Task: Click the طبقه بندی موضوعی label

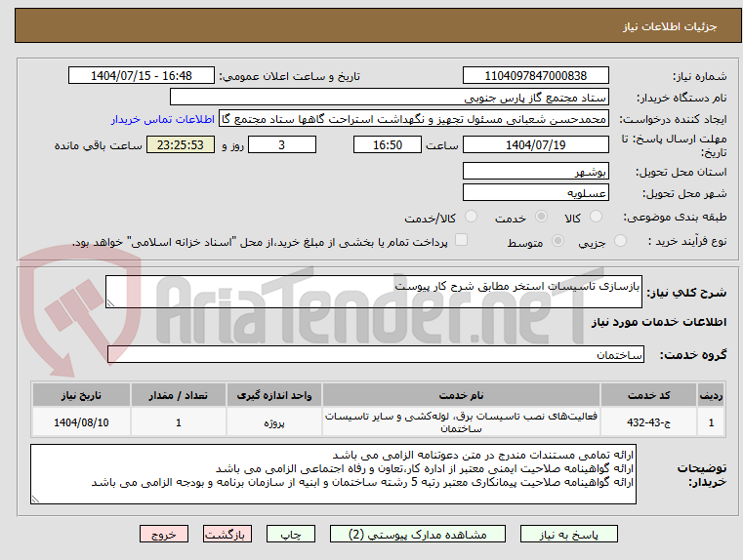Action: [x=675, y=218]
